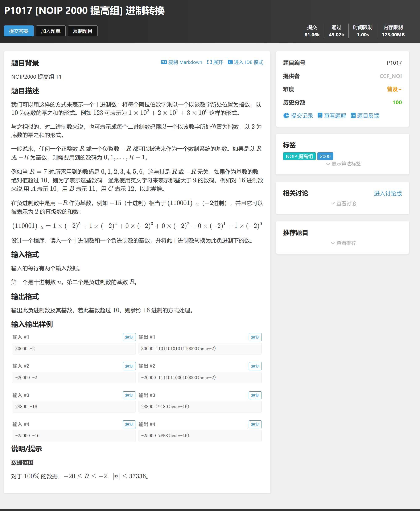The image size is (420, 511).
Task: Open the 进入讨论版 link
Action: [x=388, y=193]
